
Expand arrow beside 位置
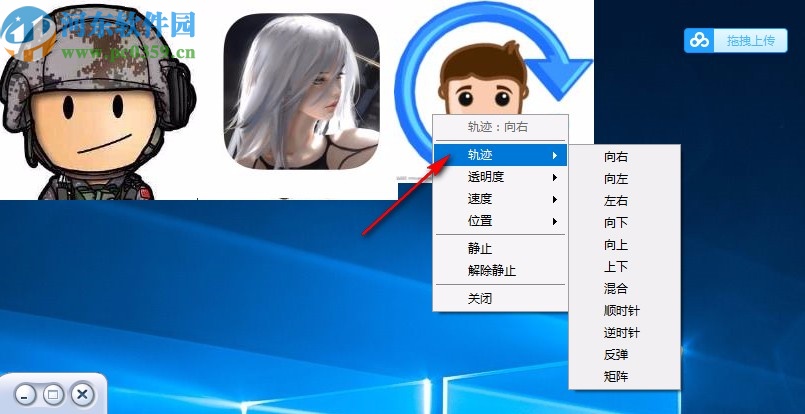(x=555, y=222)
